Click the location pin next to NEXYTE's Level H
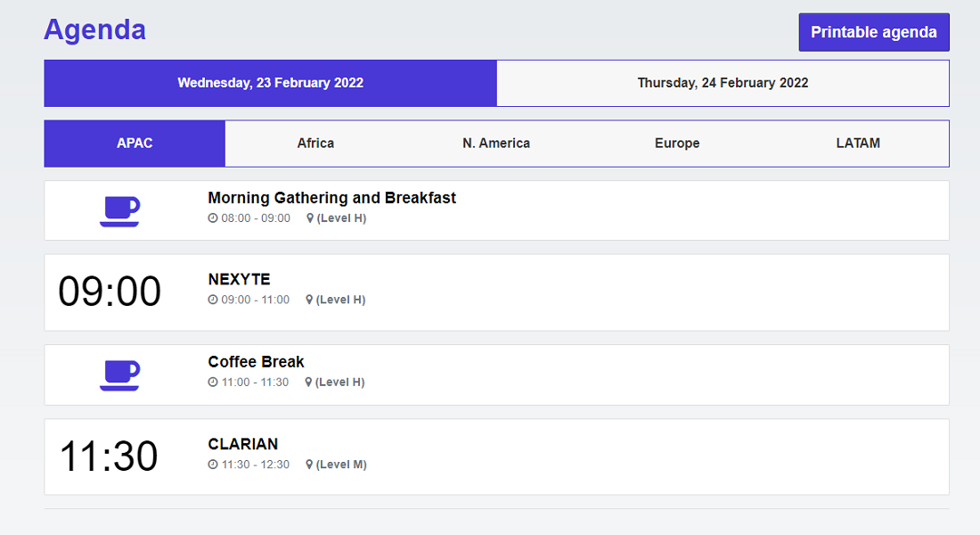980x535 pixels. [x=309, y=300]
